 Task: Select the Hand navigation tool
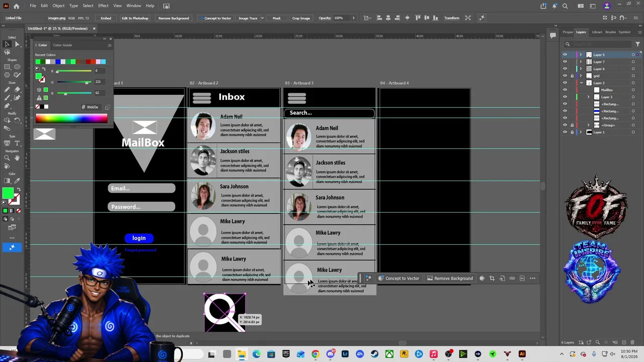[17, 158]
